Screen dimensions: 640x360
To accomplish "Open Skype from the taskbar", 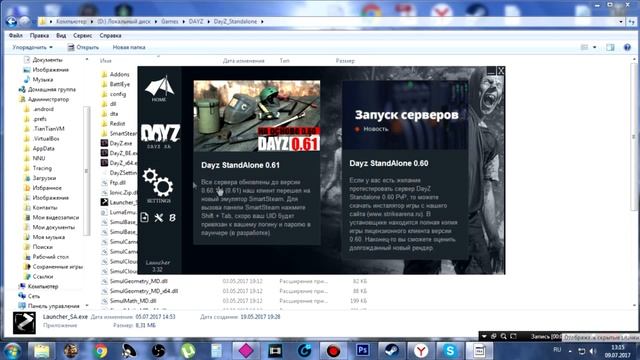I will pyautogui.click(x=449, y=351).
